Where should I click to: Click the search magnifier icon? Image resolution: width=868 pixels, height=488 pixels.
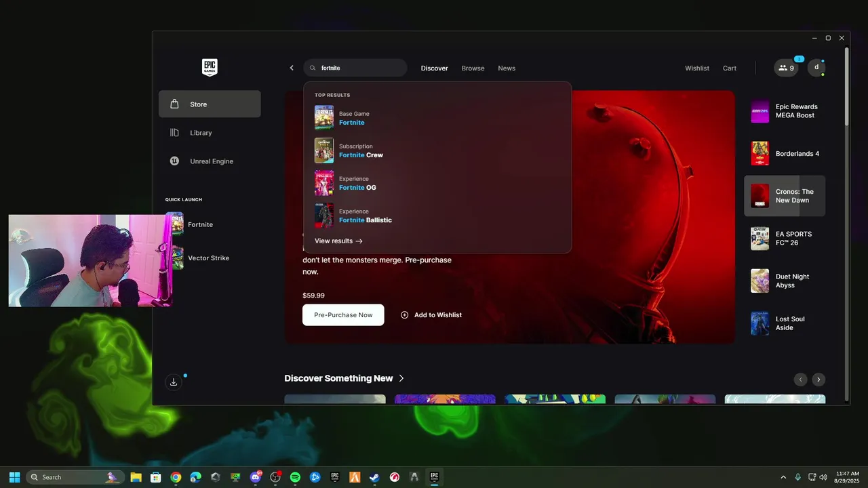[313, 68]
